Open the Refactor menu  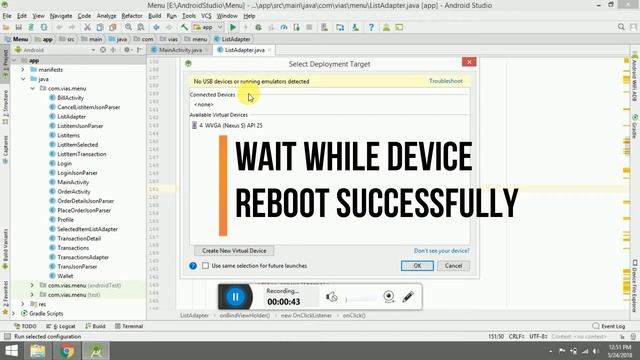pos(132,16)
